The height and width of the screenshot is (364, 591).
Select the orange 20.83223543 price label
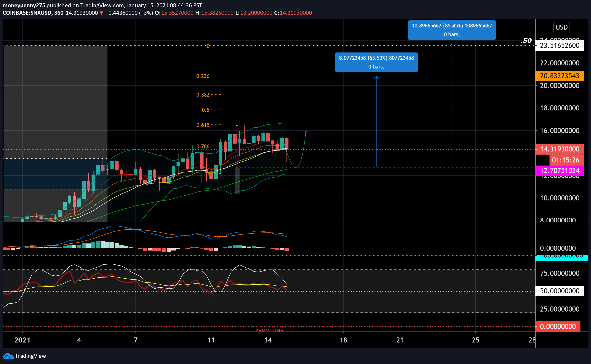(x=559, y=76)
